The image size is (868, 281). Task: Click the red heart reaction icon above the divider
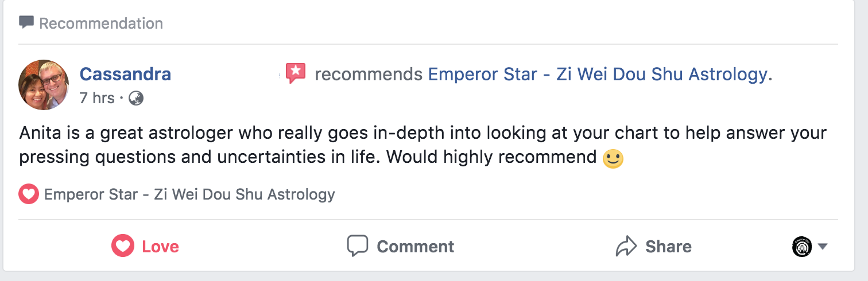(29, 194)
